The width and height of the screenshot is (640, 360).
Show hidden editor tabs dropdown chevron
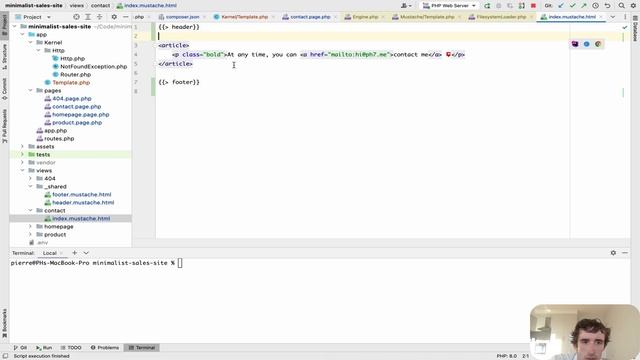tap(613, 17)
